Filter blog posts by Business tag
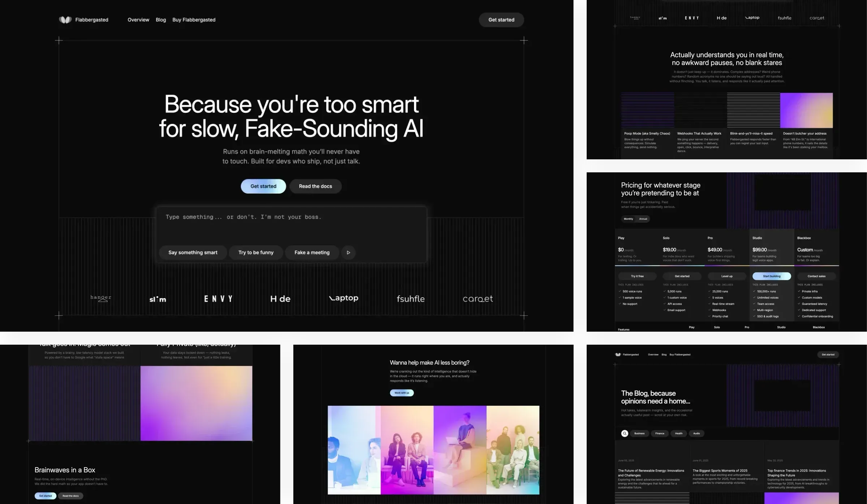 click(639, 434)
